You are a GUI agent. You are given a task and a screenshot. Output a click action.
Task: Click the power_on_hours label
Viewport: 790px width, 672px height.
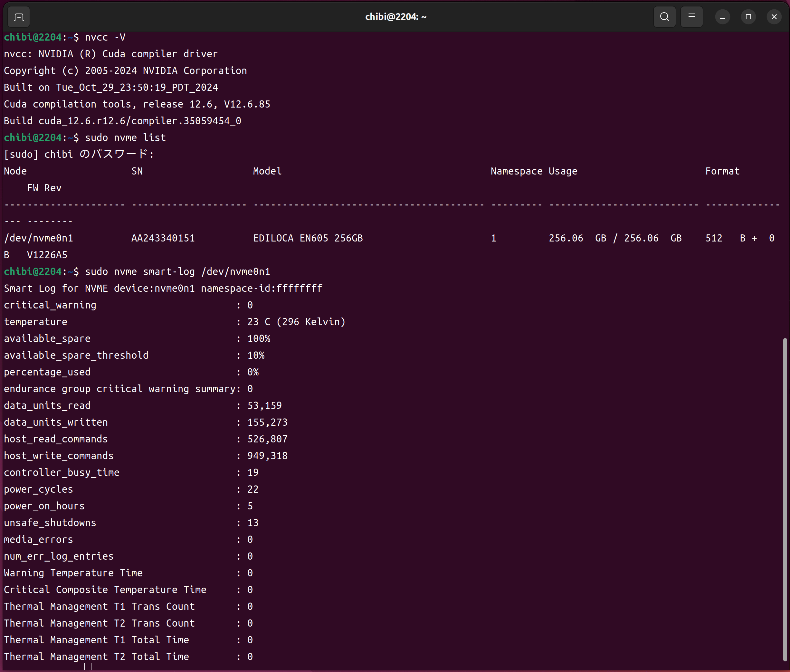pyautogui.click(x=44, y=506)
